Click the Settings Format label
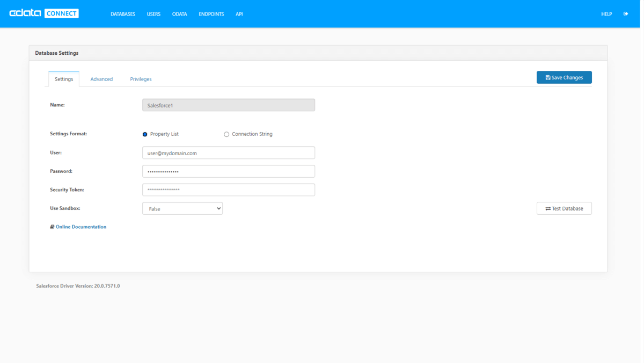 click(69, 134)
